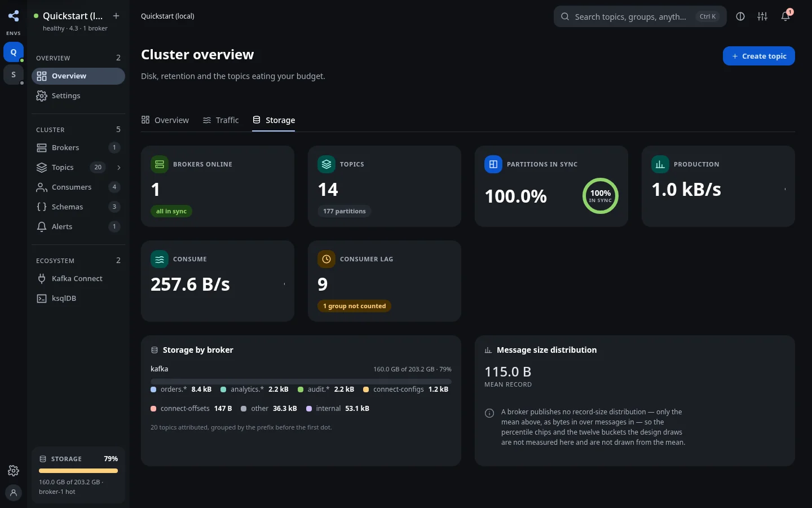Click the '177 partitions' badge
Screen dimensions: 812x508
(x=345, y=211)
